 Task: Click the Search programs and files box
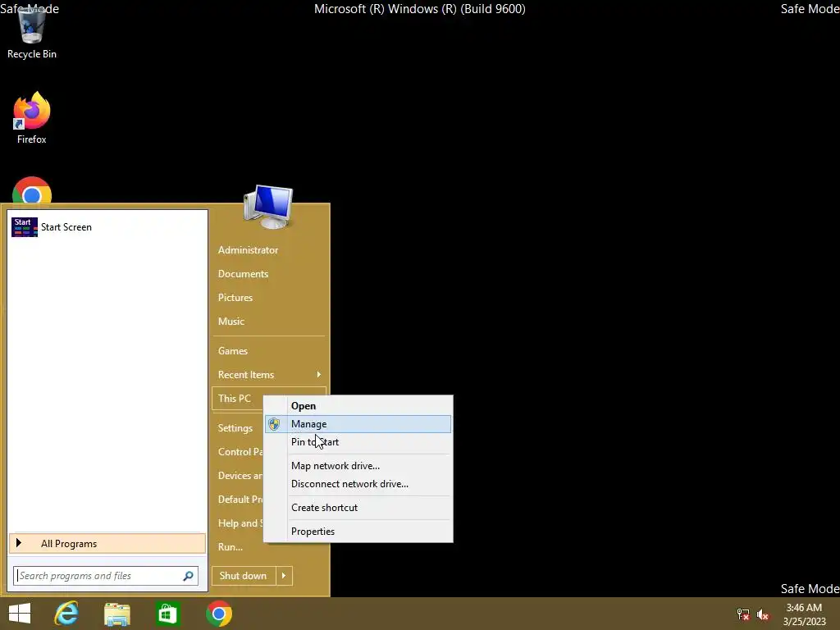106,576
